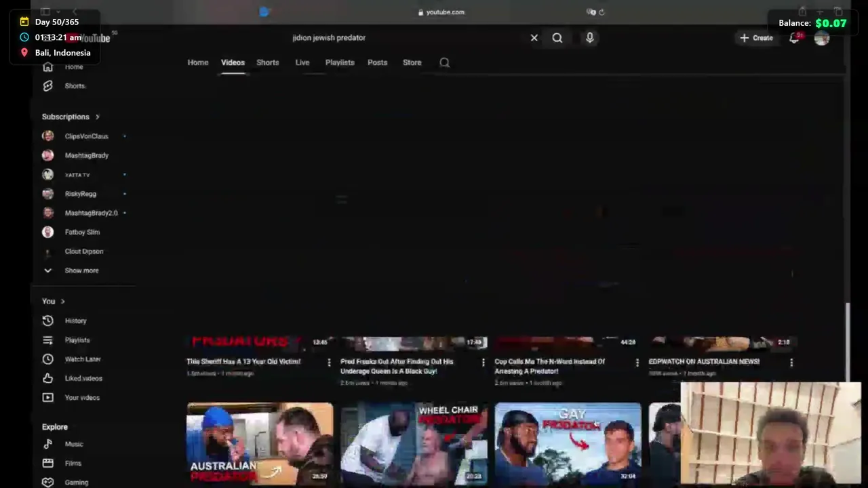Open the Films icon under Explore
The width and height of the screenshot is (868, 488).
coord(47,463)
